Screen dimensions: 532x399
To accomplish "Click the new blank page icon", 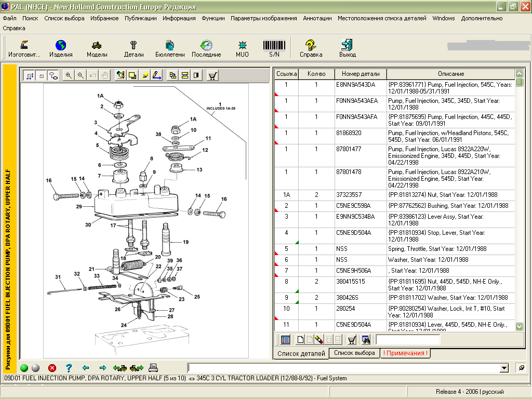I will tap(300, 339).
